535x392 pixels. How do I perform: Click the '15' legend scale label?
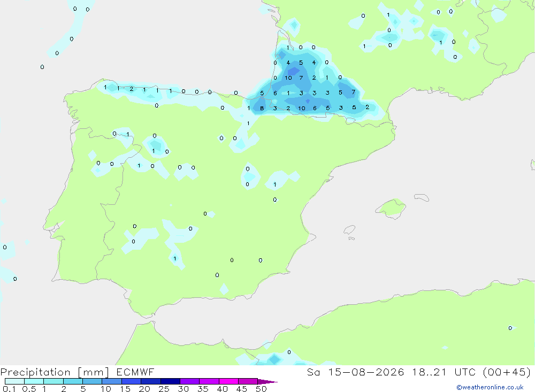125,389
